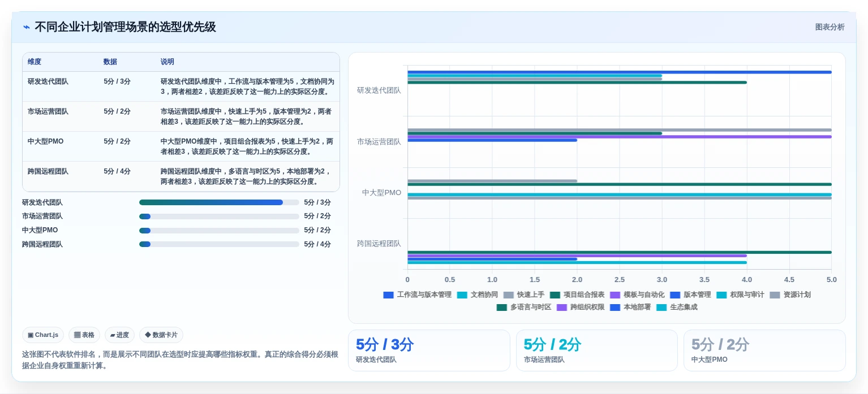This screenshot has height=394, width=868.
Task: Click 5分 / 3分 beside 研发迭代团队 progress bar
Action: (317, 202)
